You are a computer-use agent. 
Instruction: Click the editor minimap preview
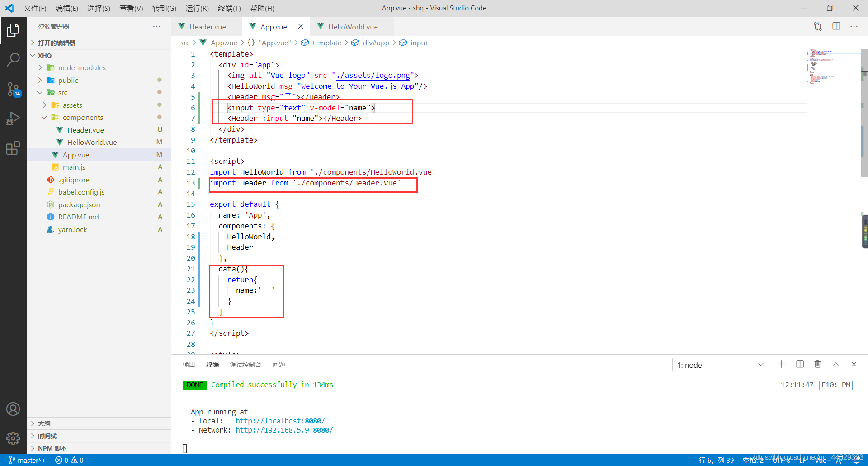point(833,66)
